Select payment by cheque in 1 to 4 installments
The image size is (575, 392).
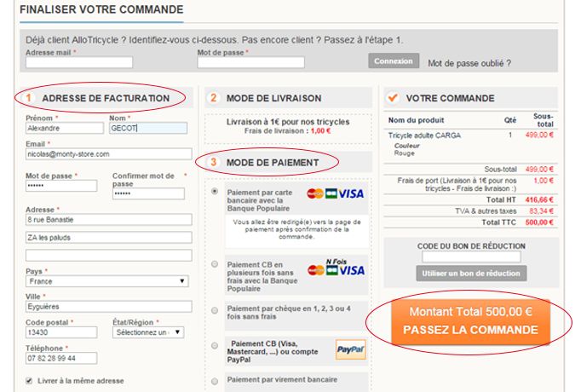click(x=214, y=310)
